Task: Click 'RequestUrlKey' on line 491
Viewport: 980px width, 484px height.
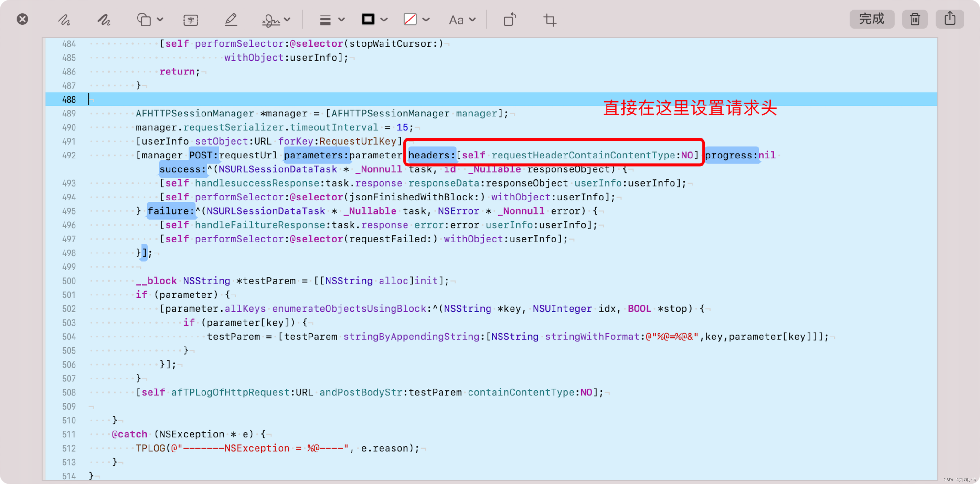Action: 358,142
